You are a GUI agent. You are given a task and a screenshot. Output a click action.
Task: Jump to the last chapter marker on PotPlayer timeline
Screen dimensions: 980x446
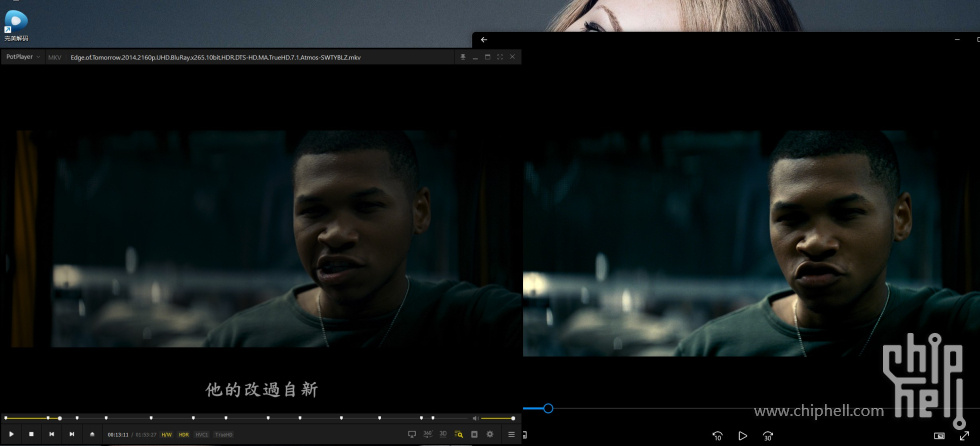433,418
